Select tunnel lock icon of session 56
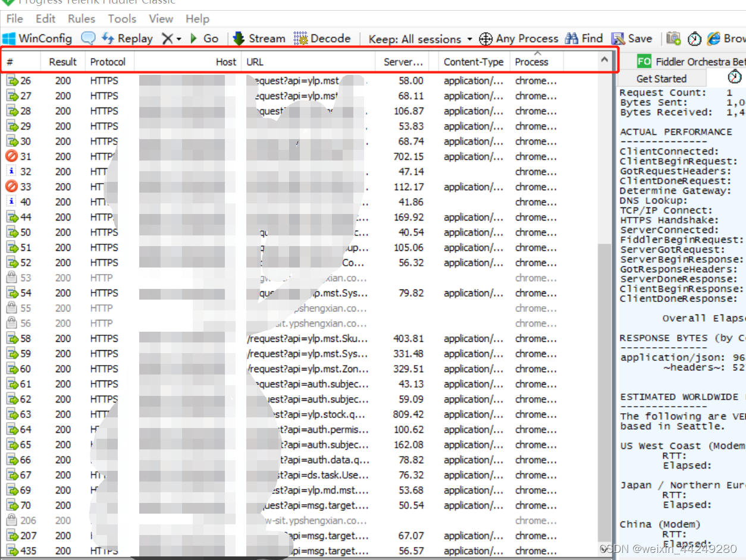Viewport: 746px width, 560px height. pyautogui.click(x=11, y=323)
